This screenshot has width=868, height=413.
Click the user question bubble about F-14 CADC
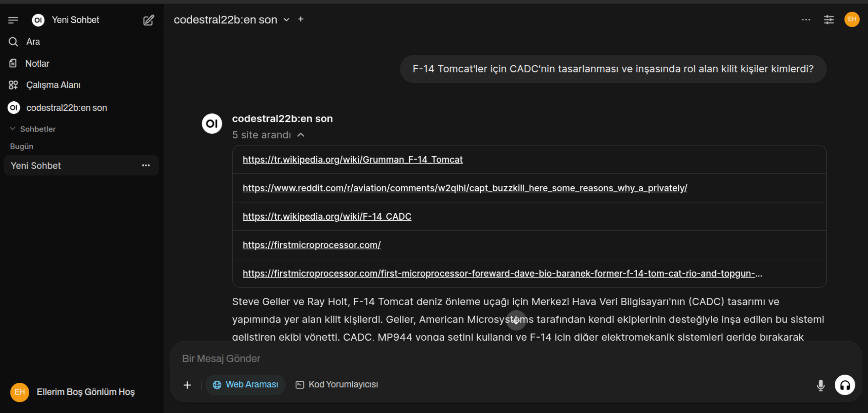(x=613, y=69)
